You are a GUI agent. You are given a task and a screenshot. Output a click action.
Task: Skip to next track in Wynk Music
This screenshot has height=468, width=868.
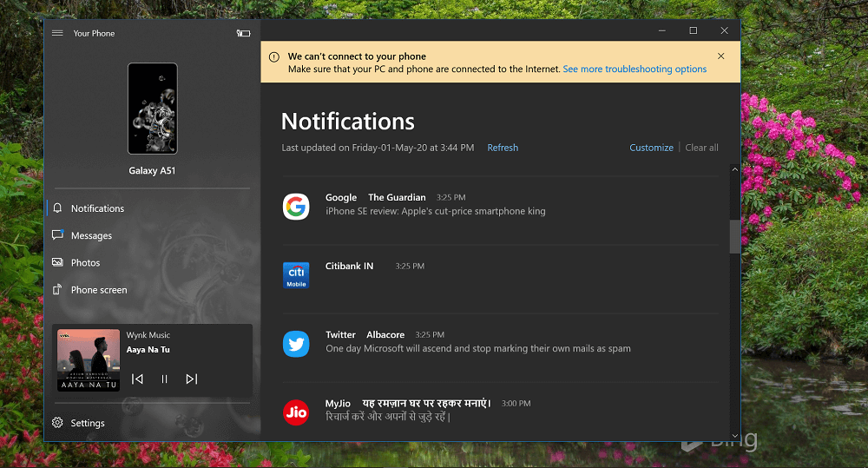click(192, 379)
